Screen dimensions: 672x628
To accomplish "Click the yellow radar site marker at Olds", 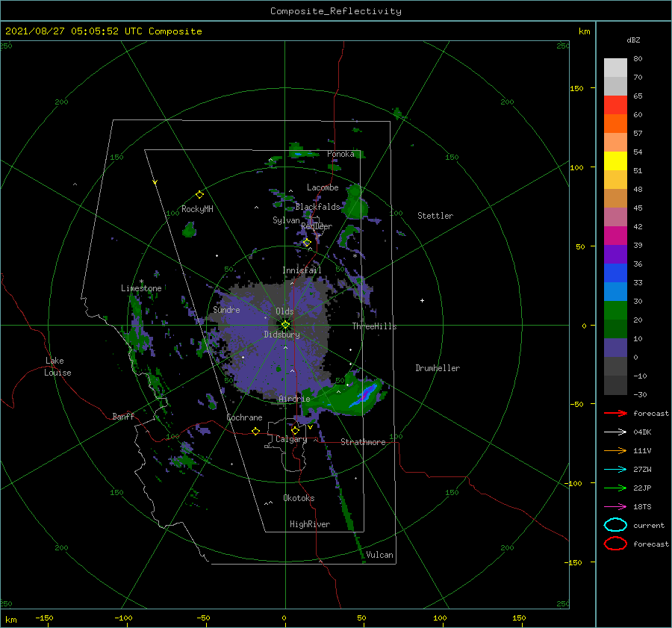I will pyautogui.click(x=285, y=325).
